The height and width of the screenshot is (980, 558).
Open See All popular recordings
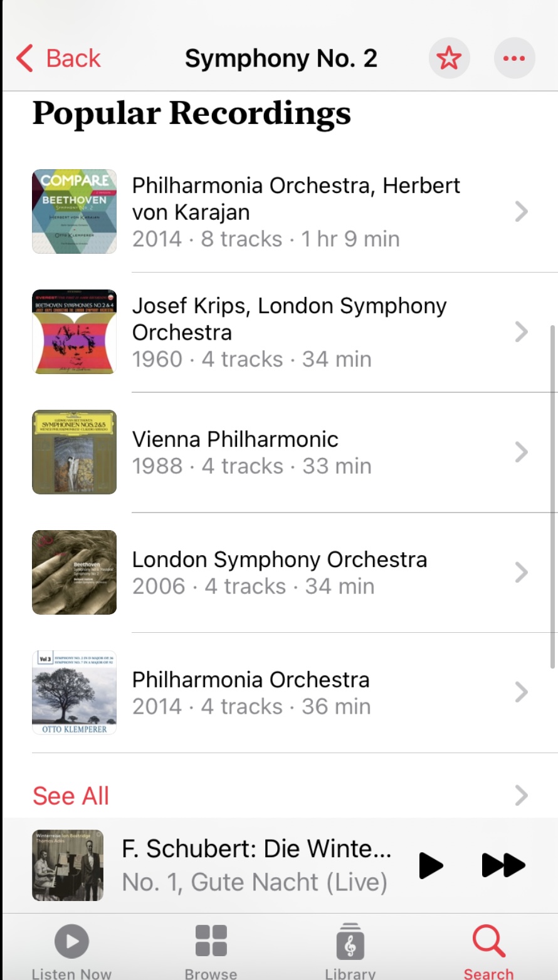pos(71,796)
